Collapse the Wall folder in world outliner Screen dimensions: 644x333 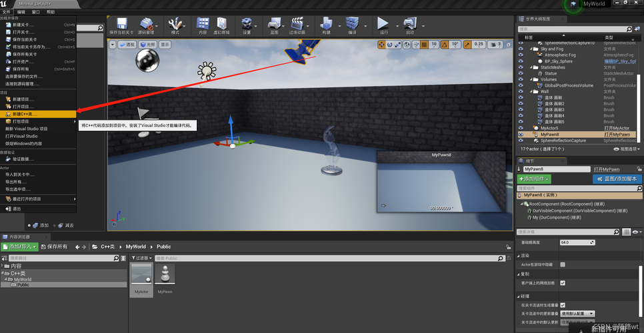[x=531, y=91]
